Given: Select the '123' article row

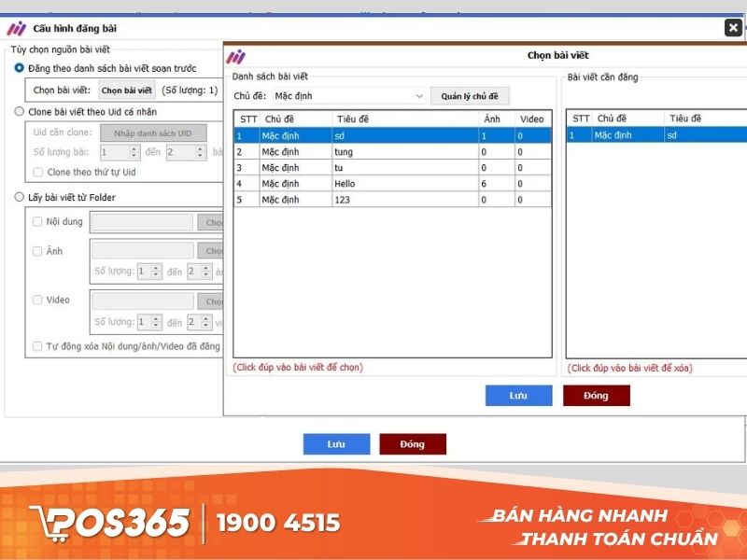Looking at the screenshot, I should coord(393,200).
